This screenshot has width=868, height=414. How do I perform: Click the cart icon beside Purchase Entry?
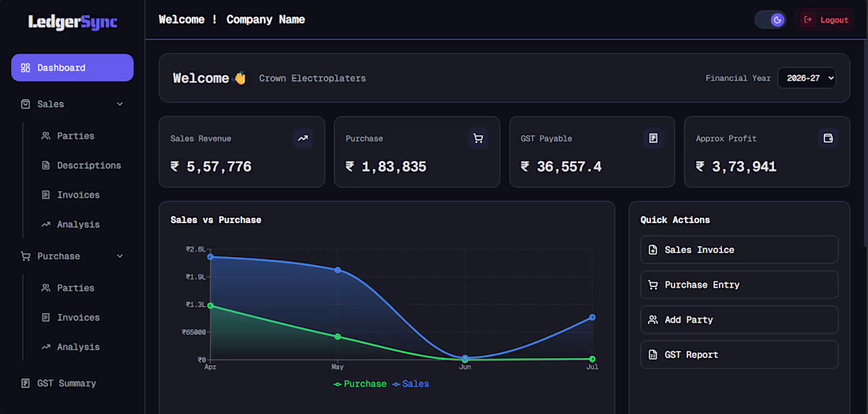[x=653, y=285]
